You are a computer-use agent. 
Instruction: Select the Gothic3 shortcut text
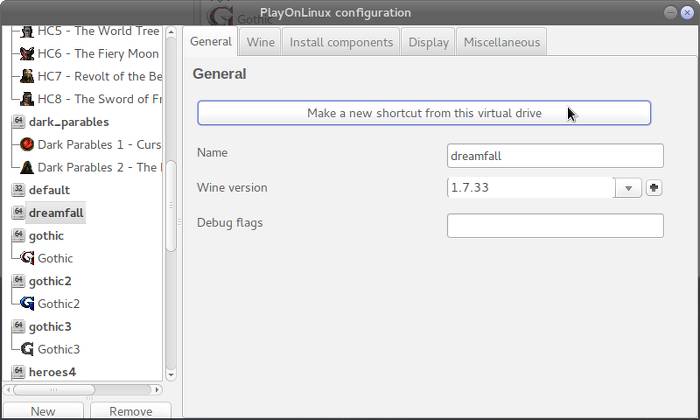(59, 349)
